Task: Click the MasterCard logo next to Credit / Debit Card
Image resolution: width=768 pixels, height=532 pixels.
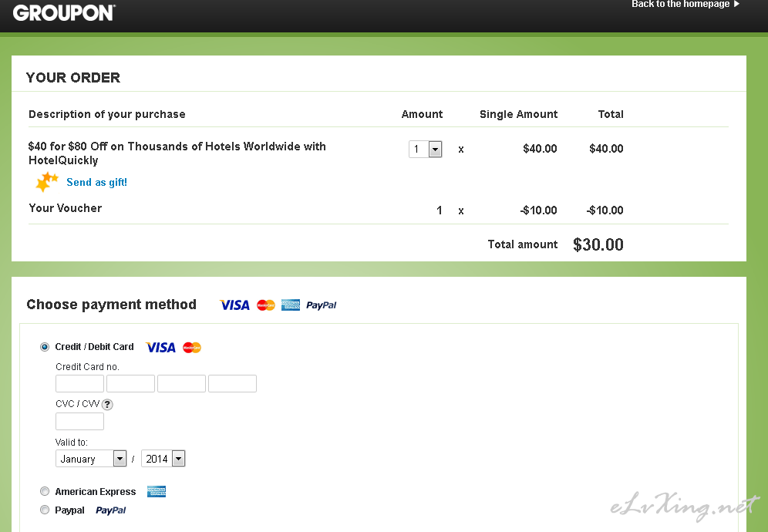Action: (192, 347)
